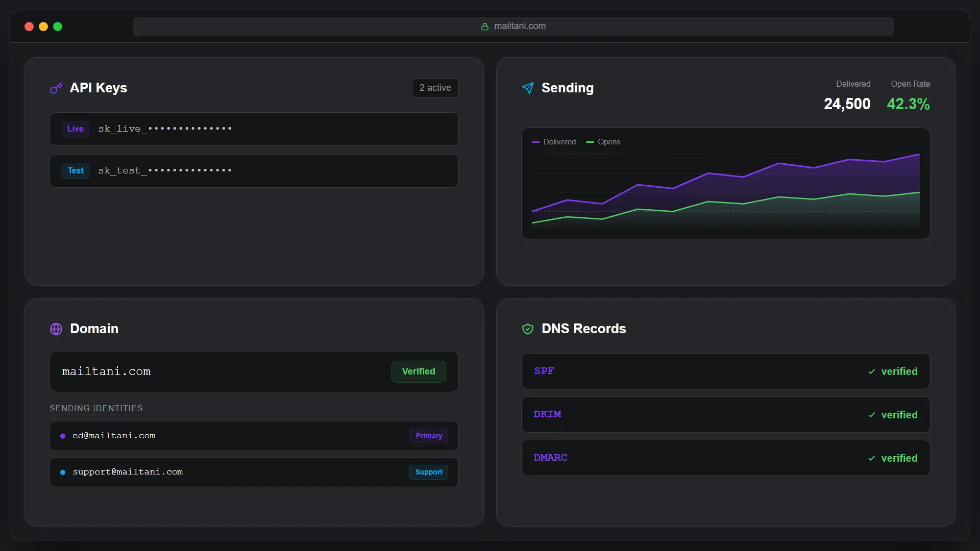Select the paper plane Sending icon

coord(528,88)
